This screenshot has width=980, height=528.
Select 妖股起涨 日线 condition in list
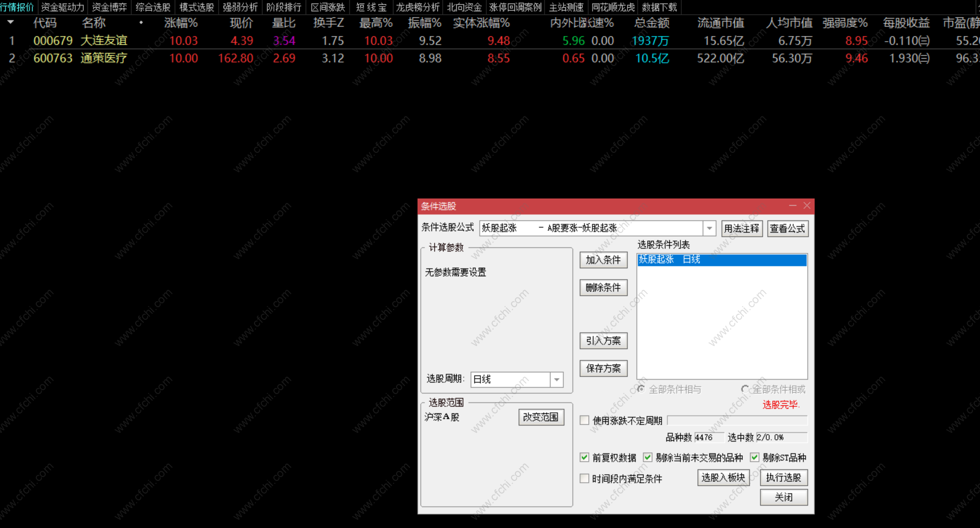tap(721, 260)
